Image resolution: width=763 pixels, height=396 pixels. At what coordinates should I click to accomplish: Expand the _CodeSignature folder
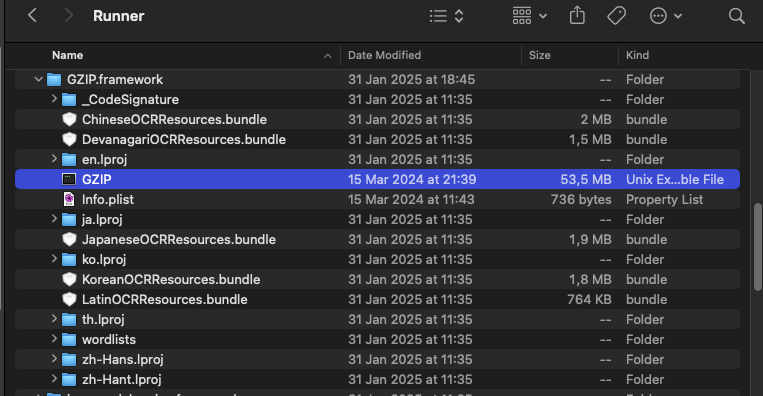pos(54,99)
